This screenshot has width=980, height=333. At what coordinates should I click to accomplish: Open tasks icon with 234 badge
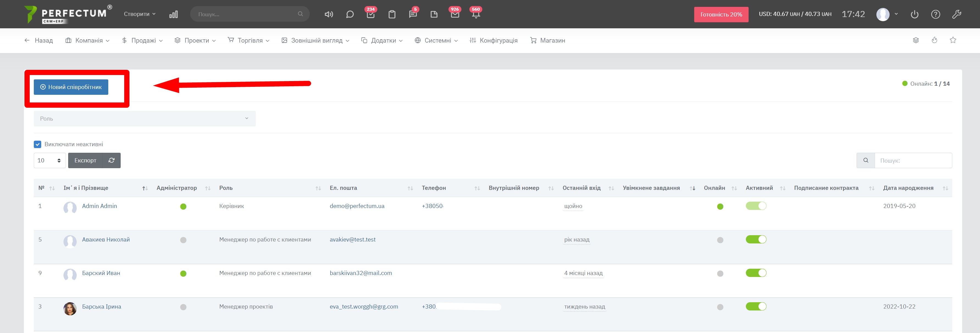pyautogui.click(x=370, y=15)
